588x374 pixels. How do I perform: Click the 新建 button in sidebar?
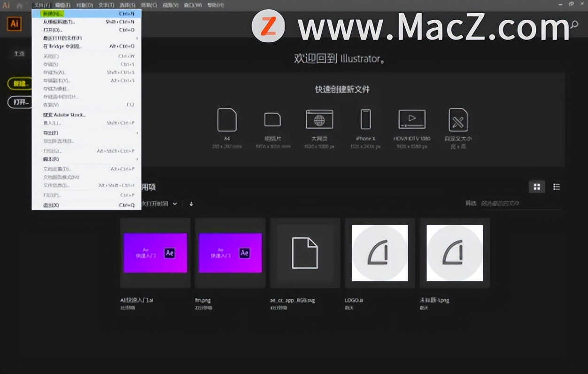(x=19, y=83)
